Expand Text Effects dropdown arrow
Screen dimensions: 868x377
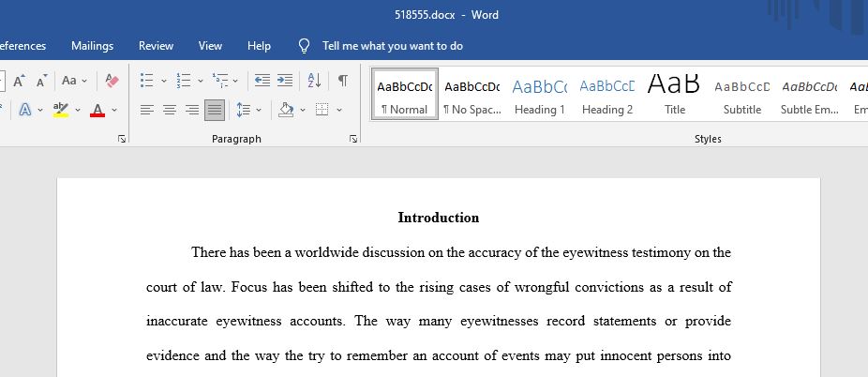pos(40,110)
